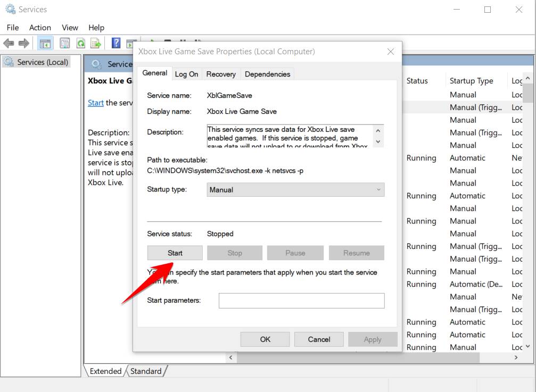Click the Forward navigation arrow
This screenshot has height=392, width=536.
23,43
